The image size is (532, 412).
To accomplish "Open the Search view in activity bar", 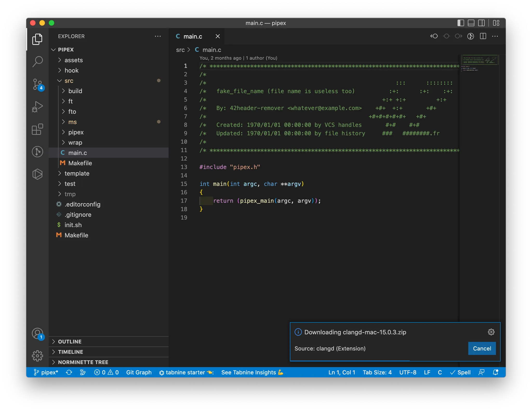I will 37,62.
